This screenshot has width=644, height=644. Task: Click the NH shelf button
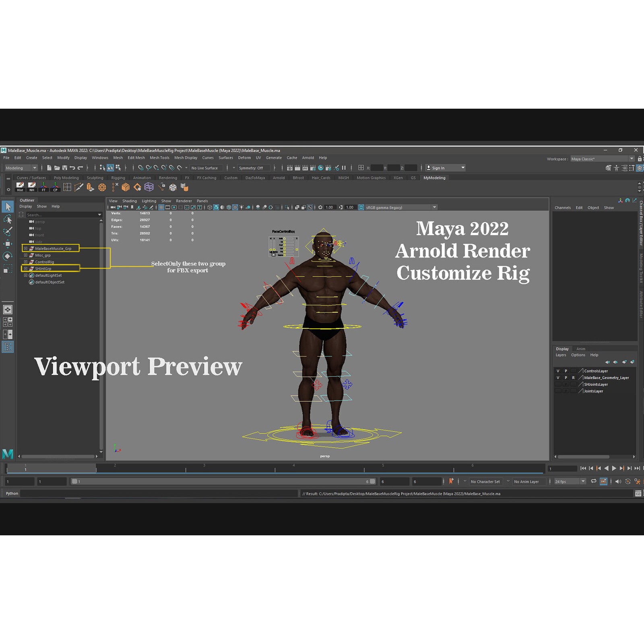32,187
